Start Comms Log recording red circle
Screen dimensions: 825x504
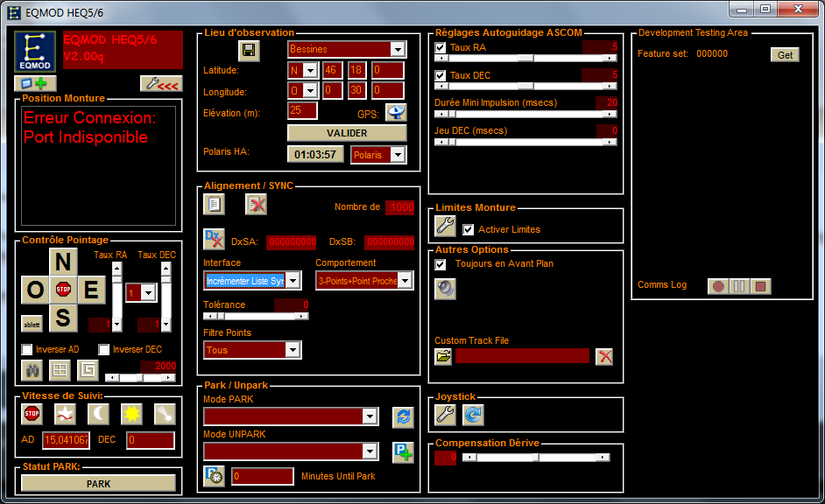(x=718, y=286)
